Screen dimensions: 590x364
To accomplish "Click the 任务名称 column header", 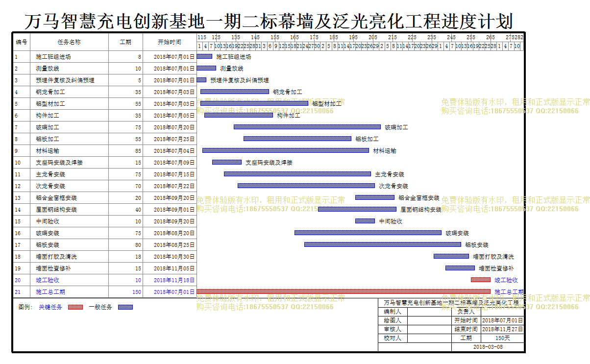I will (x=69, y=42).
